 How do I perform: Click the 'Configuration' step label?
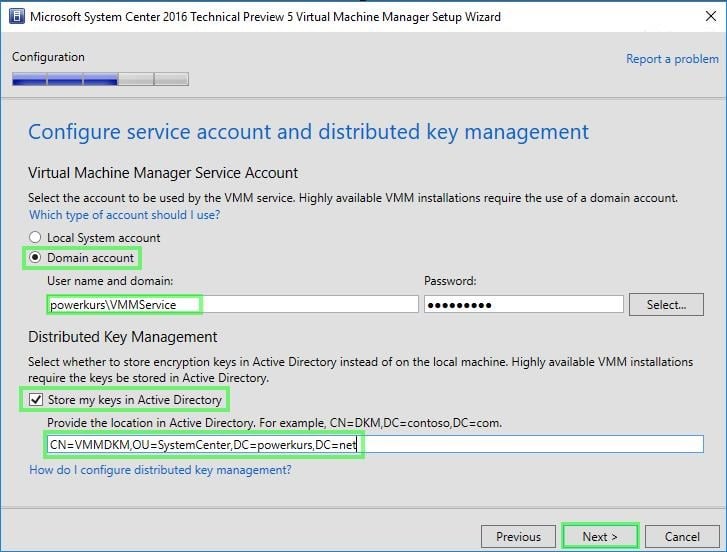48,57
